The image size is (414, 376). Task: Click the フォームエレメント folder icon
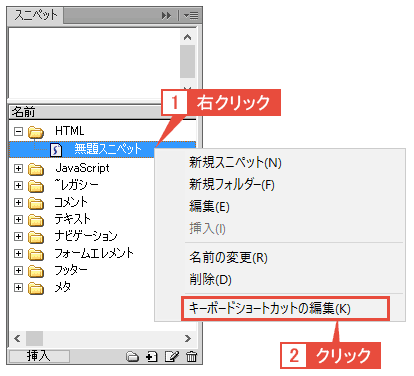pos(36,255)
